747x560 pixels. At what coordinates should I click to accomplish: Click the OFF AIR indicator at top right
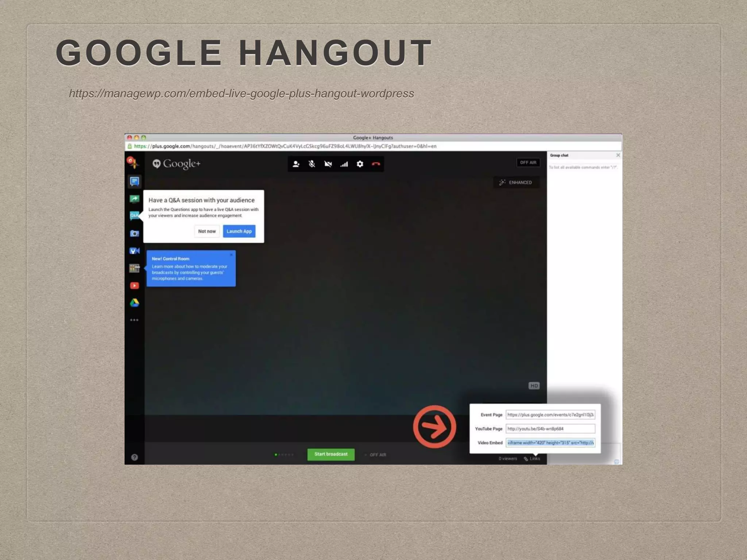(x=528, y=163)
